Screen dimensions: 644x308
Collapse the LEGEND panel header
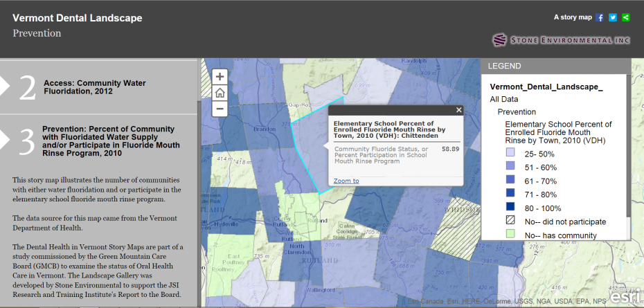(555, 66)
